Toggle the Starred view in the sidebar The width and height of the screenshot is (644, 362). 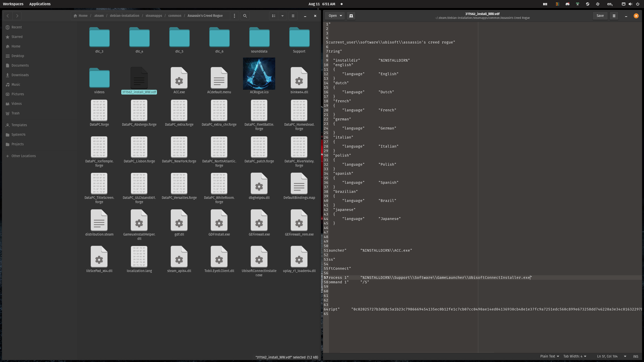coord(17,37)
